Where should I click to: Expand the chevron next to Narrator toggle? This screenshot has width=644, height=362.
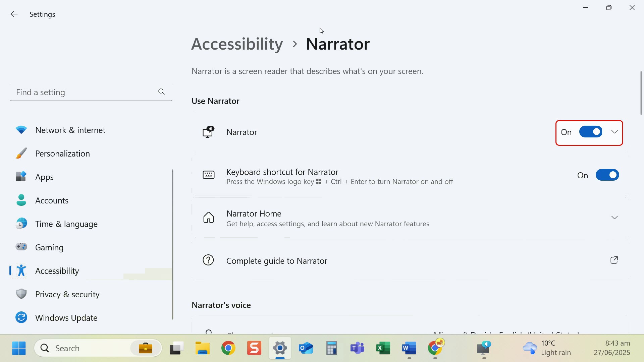(x=614, y=132)
